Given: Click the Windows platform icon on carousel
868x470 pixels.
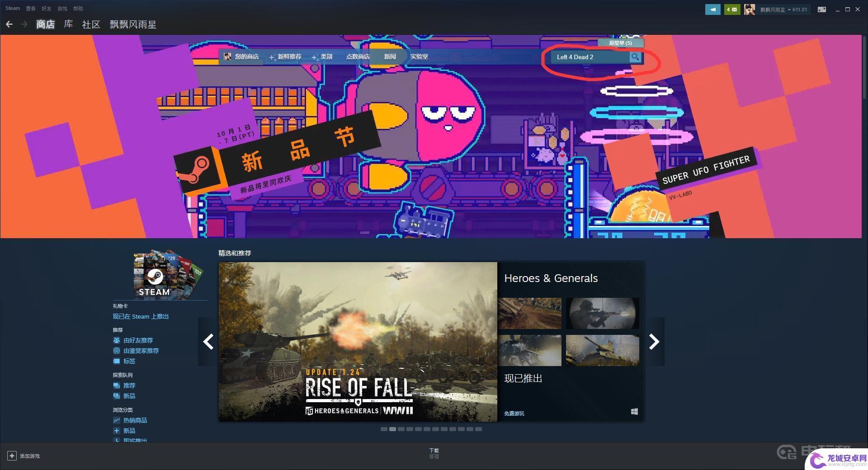Looking at the screenshot, I should pos(634,412).
